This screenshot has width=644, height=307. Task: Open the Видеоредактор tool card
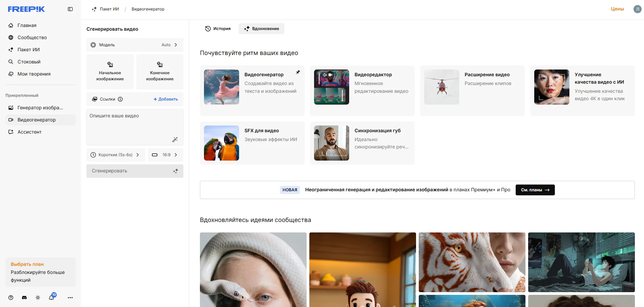[x=362, y=91]
